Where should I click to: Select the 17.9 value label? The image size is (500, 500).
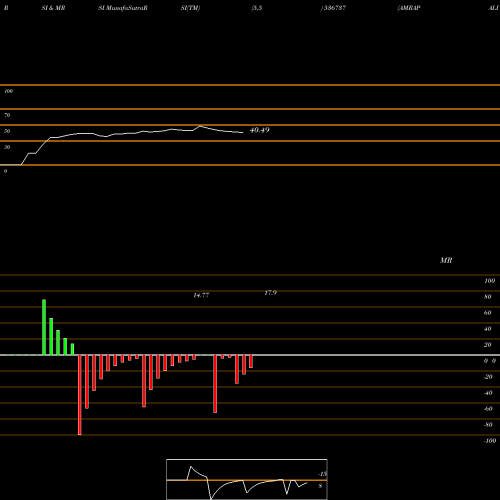pyautogui.click(x=270, y=293)
